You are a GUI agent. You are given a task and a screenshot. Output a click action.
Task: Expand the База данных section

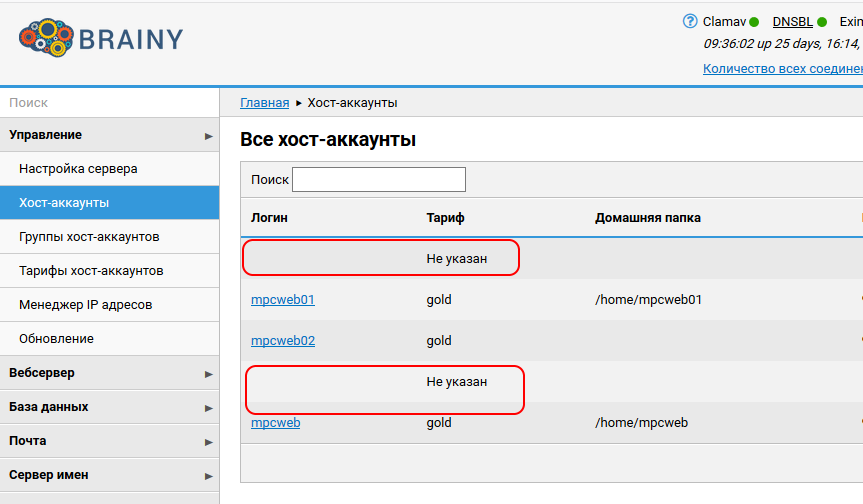pyautogui.click(x=109, y=407)
